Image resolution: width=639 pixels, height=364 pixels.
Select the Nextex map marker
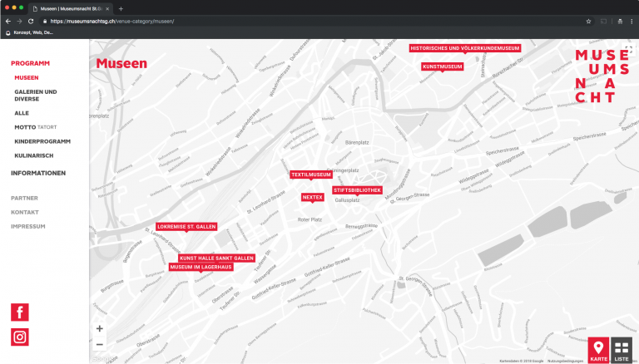click(313, 197)
